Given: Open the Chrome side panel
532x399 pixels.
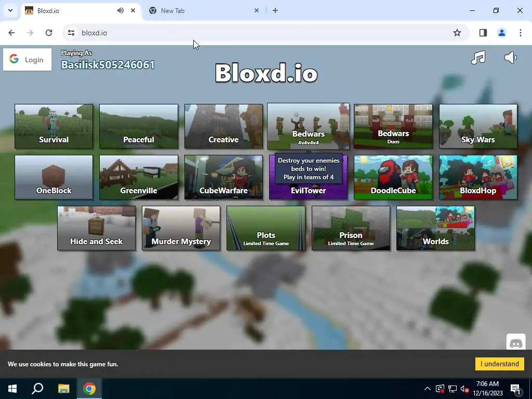Looking at the screenshot, I should [x=483, y=33].
